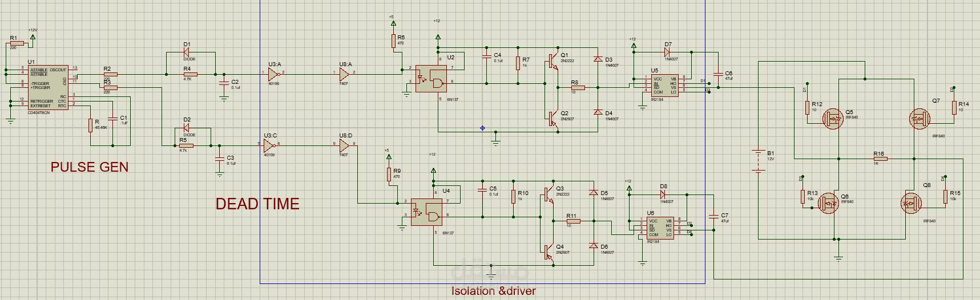
Task: Select optocoupler U2 6N137
Action: coord(431,79)
